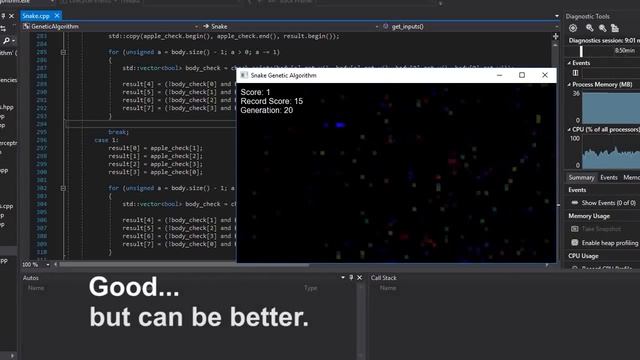Collapse the for loop at line 302
640x360 pixels.
63,188
